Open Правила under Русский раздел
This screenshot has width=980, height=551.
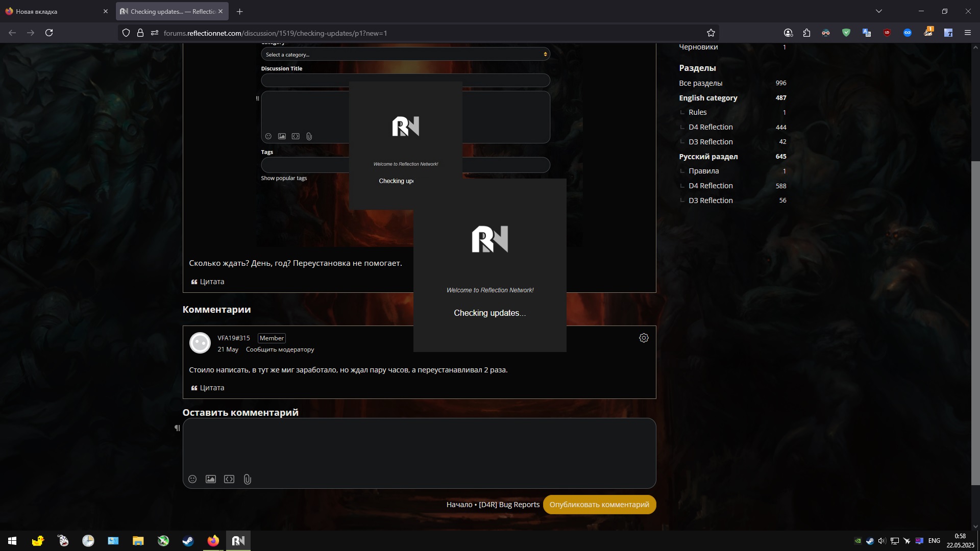[703, 171]
